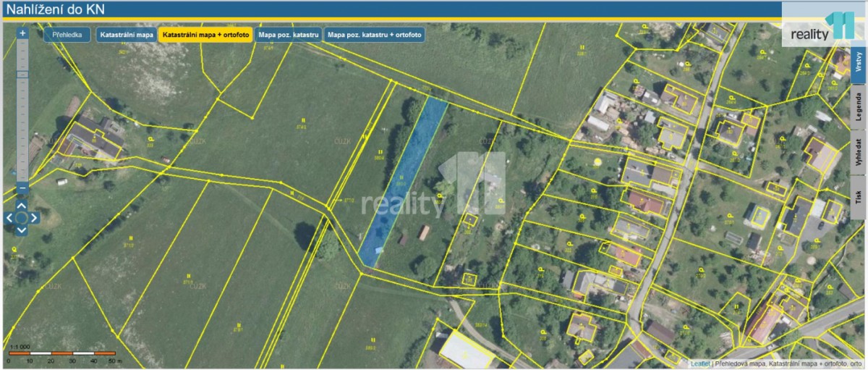Click the zoom in plus button
This screenshot has width=868, height=370.
tap(22, 33)
